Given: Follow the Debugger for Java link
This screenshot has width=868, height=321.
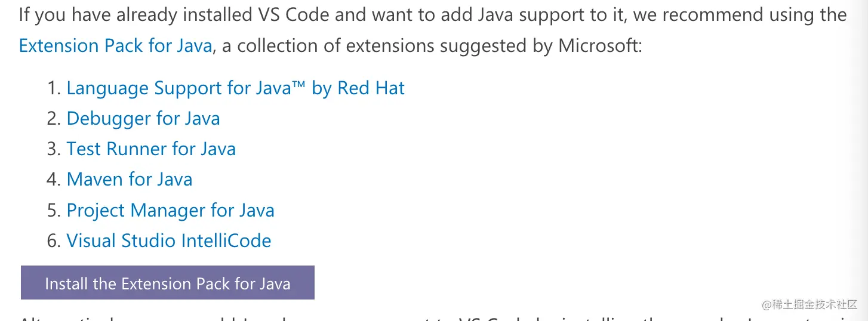Looking at the screenshot, I should (143, 119).
